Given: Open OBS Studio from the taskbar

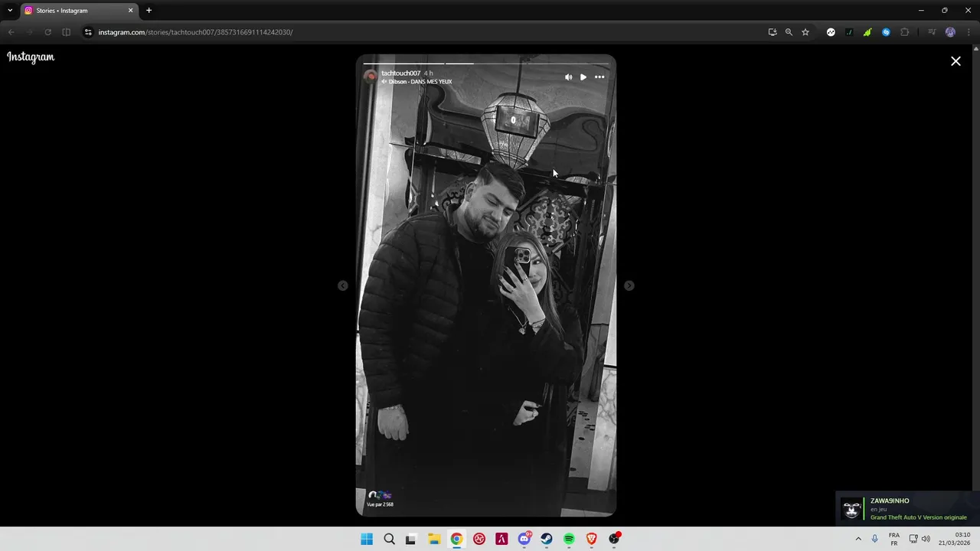Looking at the screenshot, I should [x=614, y=540].
